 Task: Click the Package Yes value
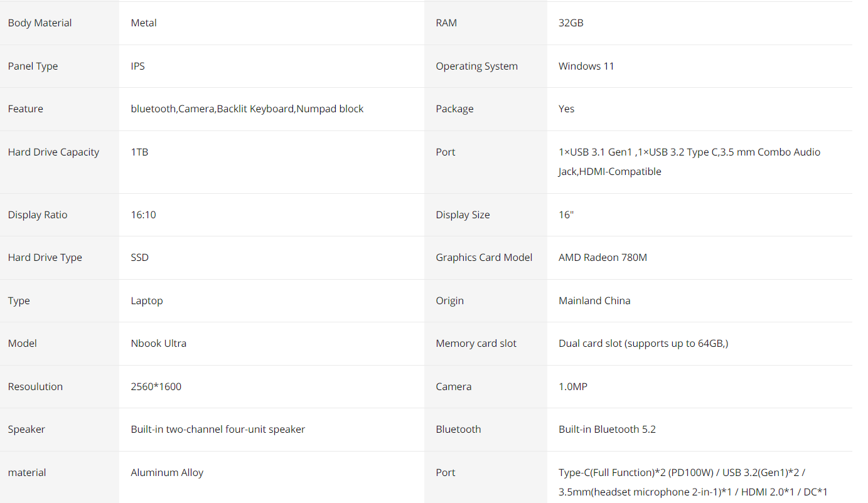[566, 109]
